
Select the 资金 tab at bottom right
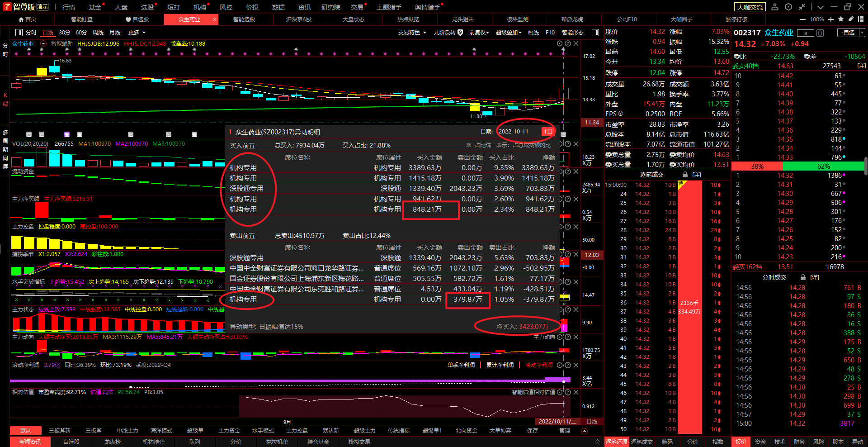[760, 442]
